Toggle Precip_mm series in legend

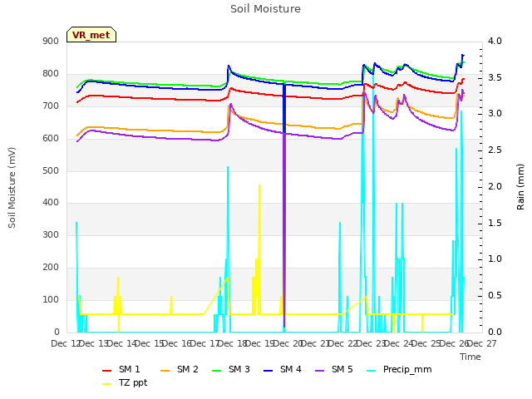(399, 369)
